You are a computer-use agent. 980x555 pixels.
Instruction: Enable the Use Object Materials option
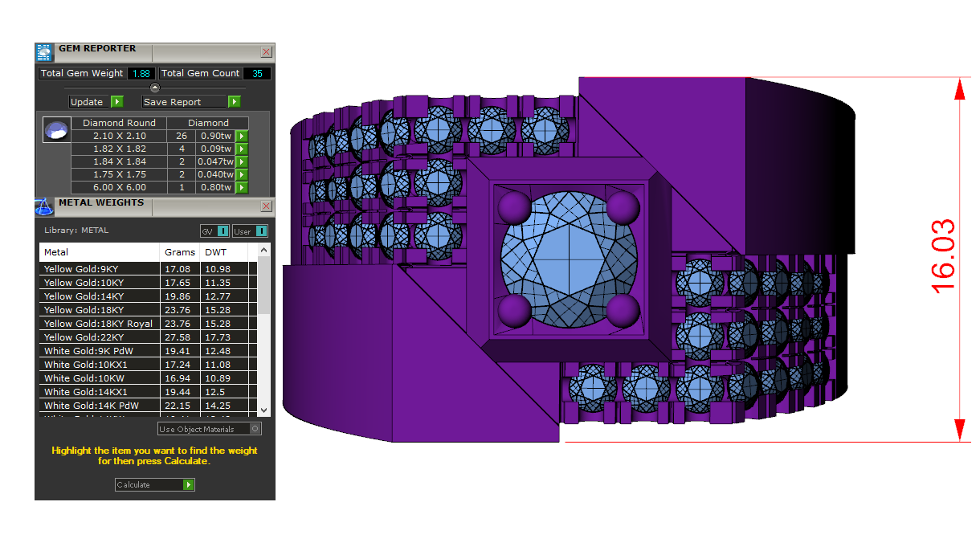point(255,430)
